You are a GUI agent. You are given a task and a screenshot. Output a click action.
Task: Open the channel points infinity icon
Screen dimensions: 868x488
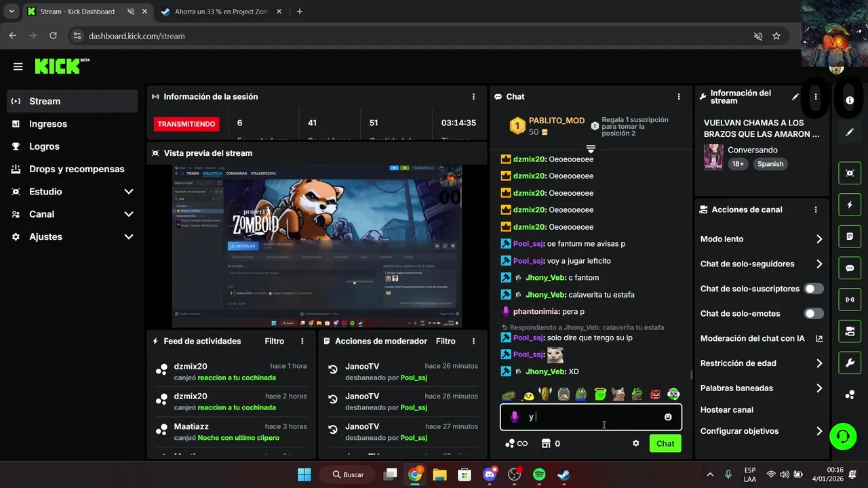pos(517,443)
